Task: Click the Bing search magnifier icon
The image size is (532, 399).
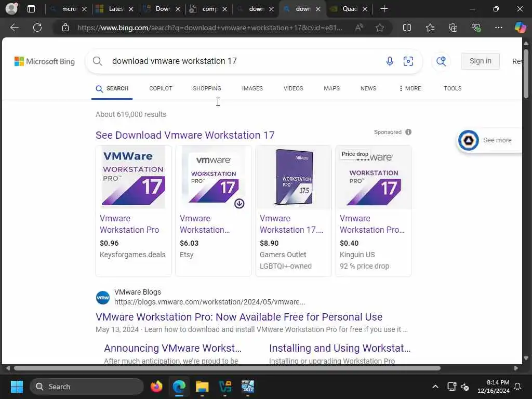Action: point(97,61)
